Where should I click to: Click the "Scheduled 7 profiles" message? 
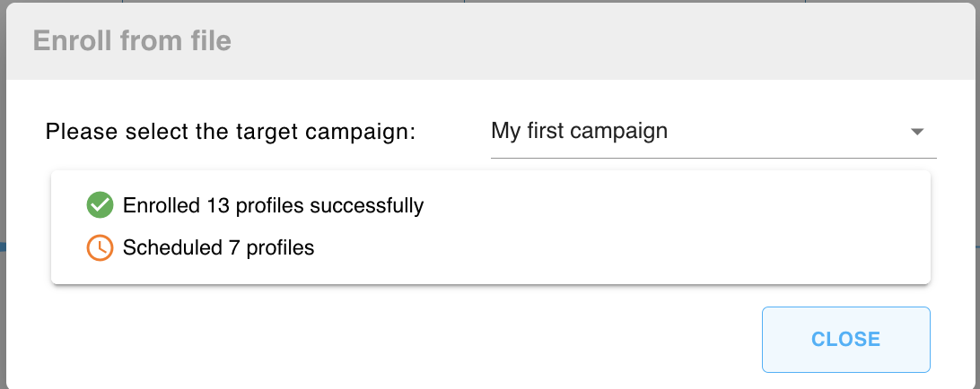tap(218, 247)
